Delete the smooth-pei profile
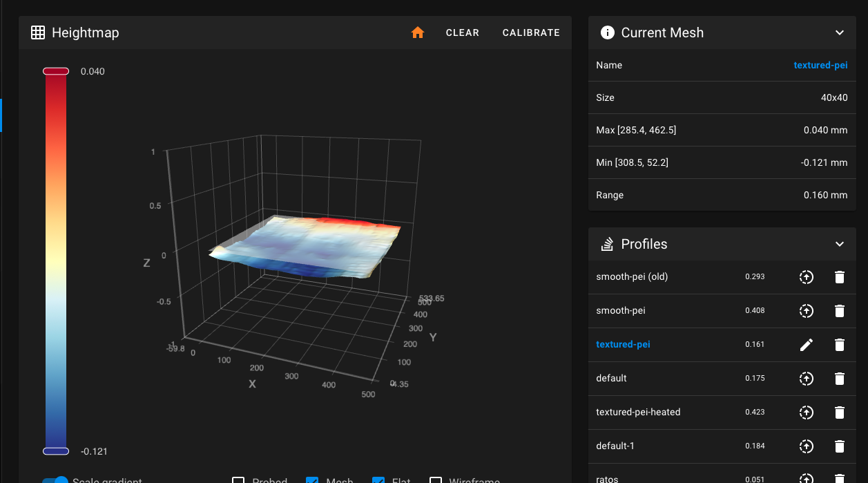Image resolution: width=868 pixels, height=483 pixels. pos(840,311)
